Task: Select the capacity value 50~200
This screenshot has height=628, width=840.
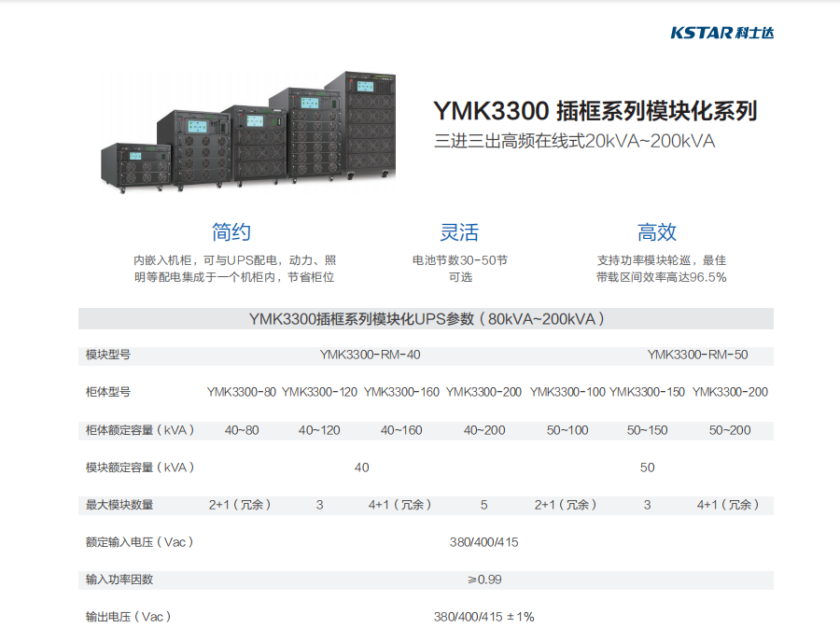Action: (730, 430)
